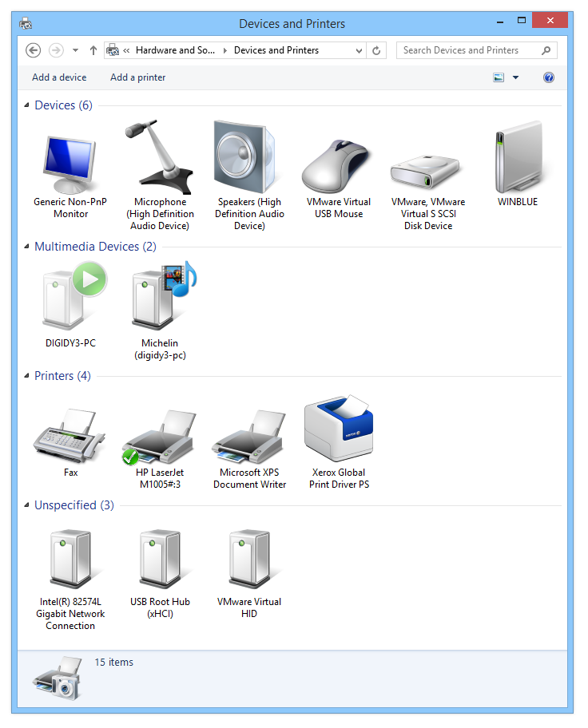Collapse the Devices (6) group
Screen dimensions: 588x728
(x=26, y=105)
